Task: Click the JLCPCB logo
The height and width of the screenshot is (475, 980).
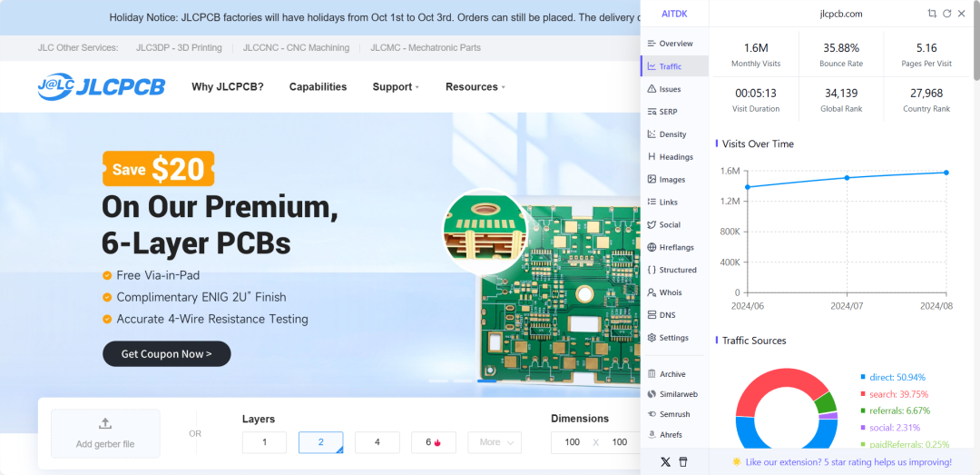Action: [x=101, y=86]
